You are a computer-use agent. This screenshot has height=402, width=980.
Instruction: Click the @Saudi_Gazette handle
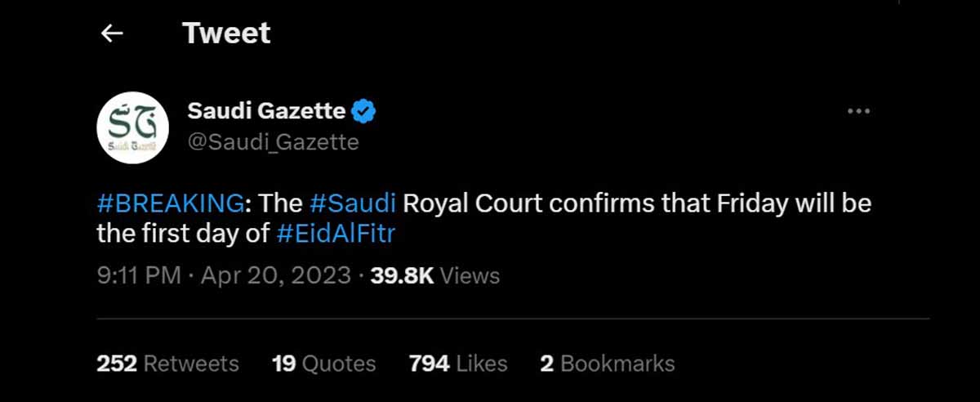[x=274, y=142]
